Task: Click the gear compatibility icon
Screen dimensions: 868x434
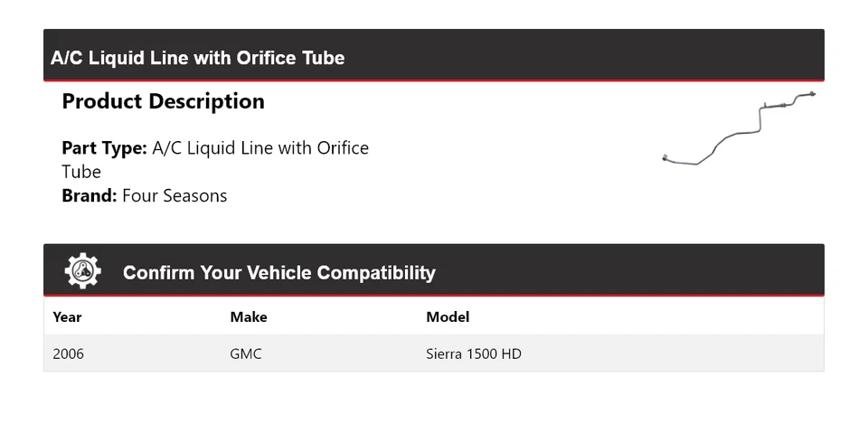Action: pos(82,271)
